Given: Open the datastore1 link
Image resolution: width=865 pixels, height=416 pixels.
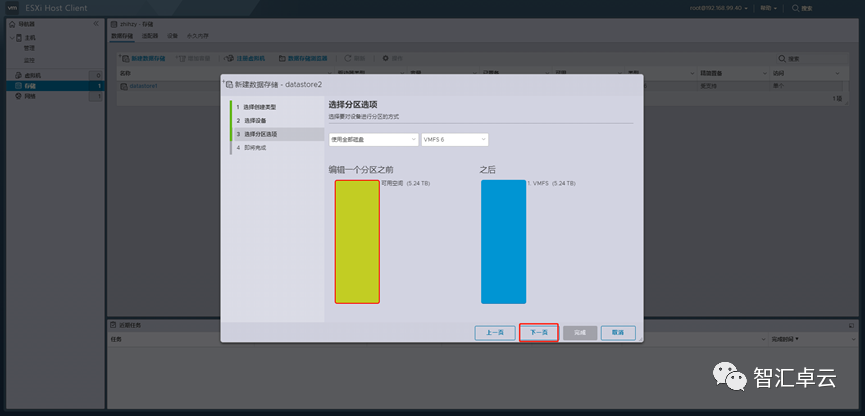Looking at the screenshot, I should coord(143,86).
